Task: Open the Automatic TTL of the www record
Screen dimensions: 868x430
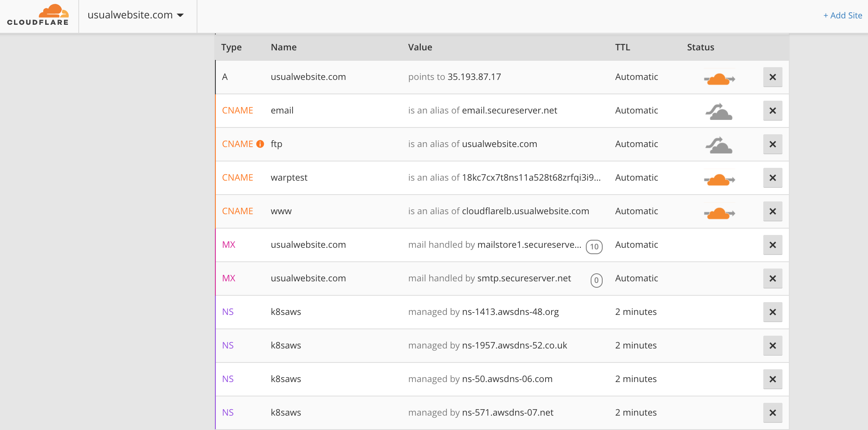Action: pos(637,211)
